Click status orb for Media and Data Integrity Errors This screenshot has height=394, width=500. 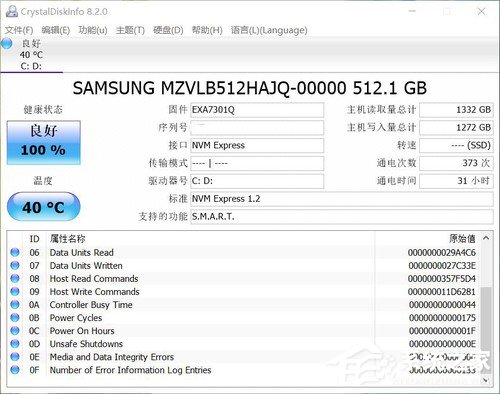(x=15, y=356)
